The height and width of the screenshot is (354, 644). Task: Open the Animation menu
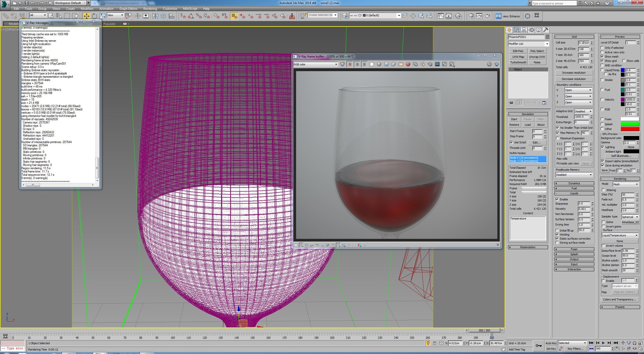(106, 9)
